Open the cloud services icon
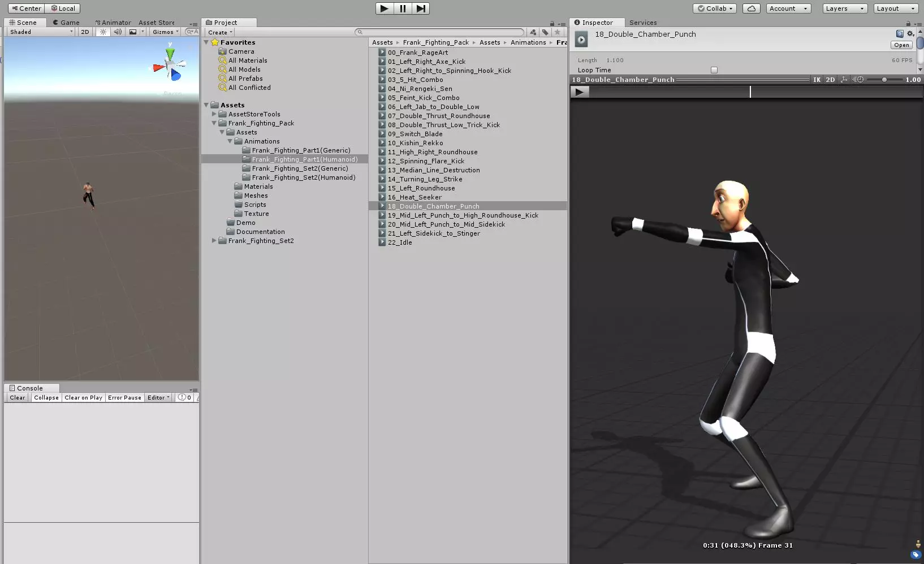Screen dimensions: 924x564 click(x=751, y=8)
